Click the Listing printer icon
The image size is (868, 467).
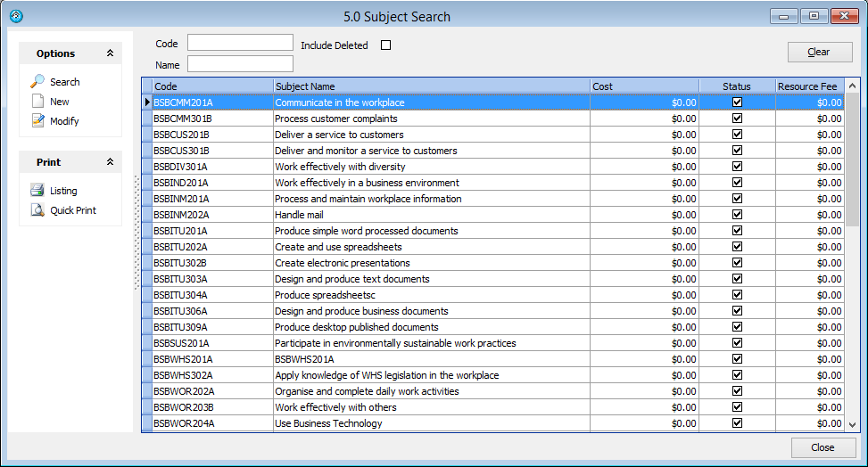[37, 191]
